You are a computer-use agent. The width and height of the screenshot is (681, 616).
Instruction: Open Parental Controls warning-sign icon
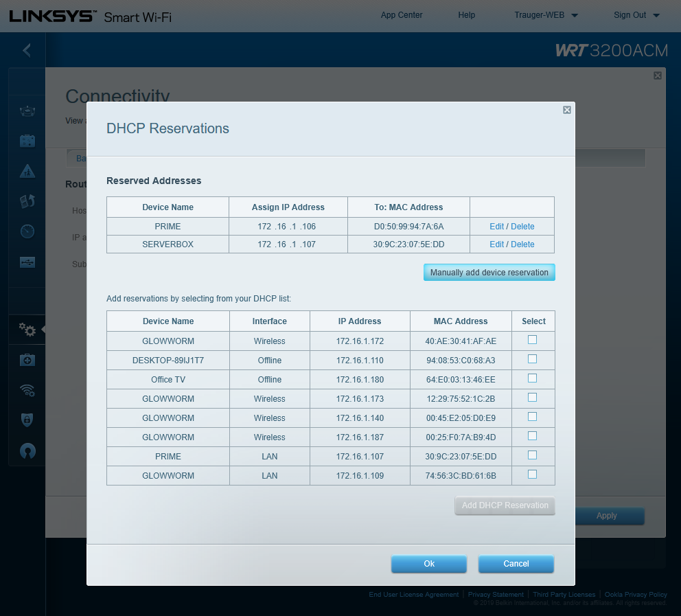pyautogui.click(x=27, y=171)
